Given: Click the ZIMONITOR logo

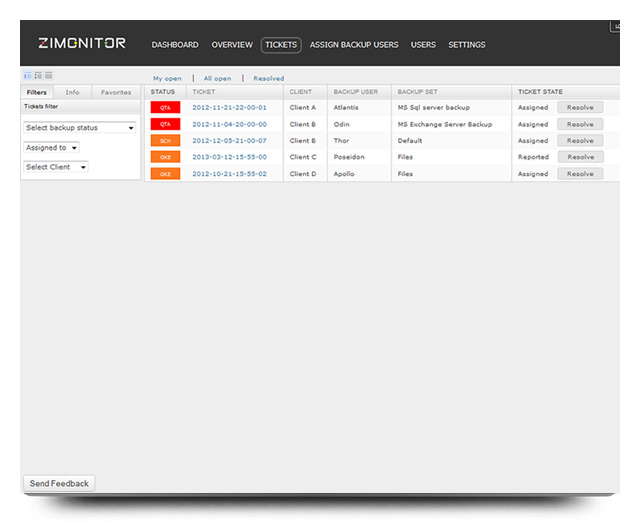Looking at the screenshot, I should (x=82, y=44).
